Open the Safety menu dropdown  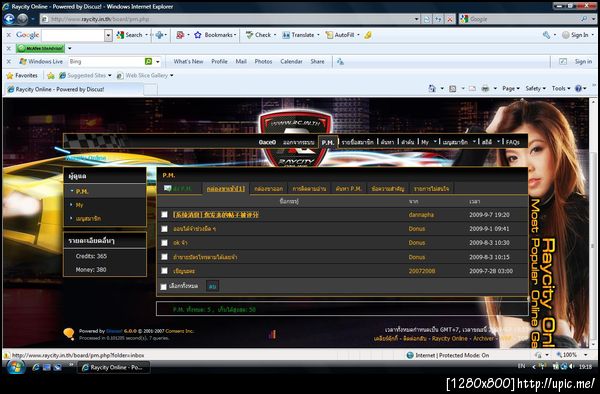[535, 88]
